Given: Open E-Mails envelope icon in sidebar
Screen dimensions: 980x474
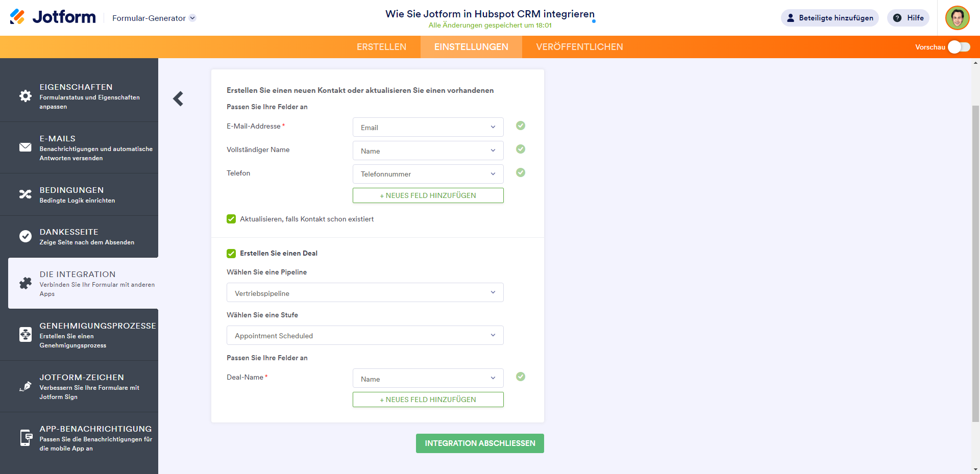Looking at the screenshot, I should pyautogui.click(x=25, y=147).
